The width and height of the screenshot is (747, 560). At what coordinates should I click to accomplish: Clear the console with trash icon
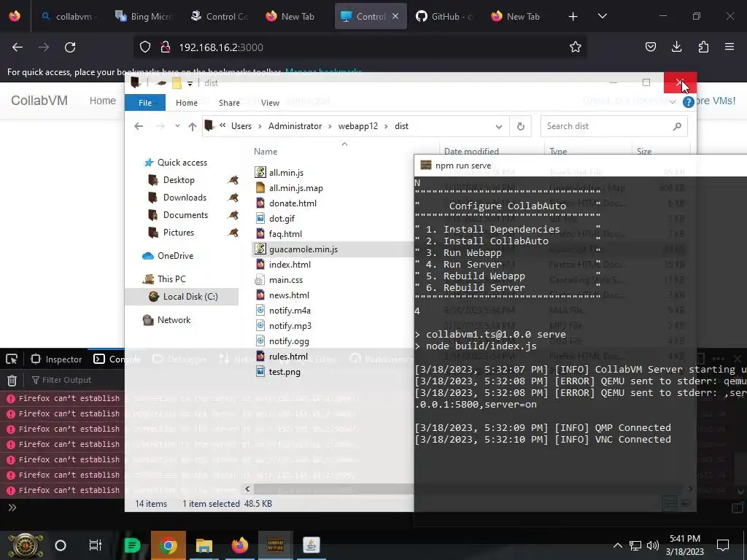[12, 380]
